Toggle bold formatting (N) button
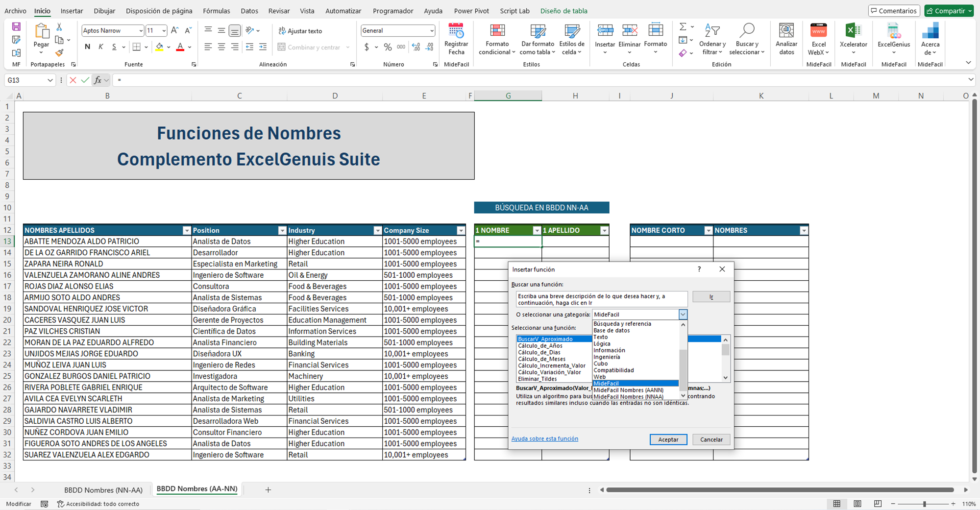Viewport: 980px width, 510px height. coord(87,47)
